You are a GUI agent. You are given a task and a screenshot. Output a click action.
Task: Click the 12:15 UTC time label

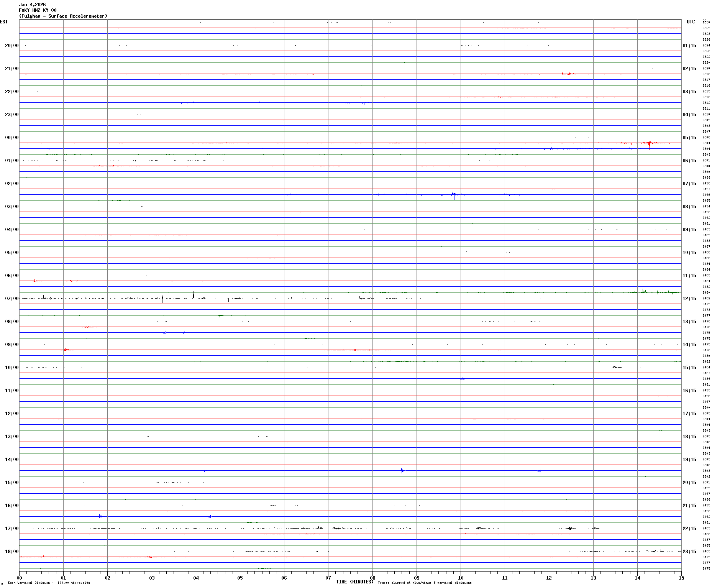tap(689, 299)
